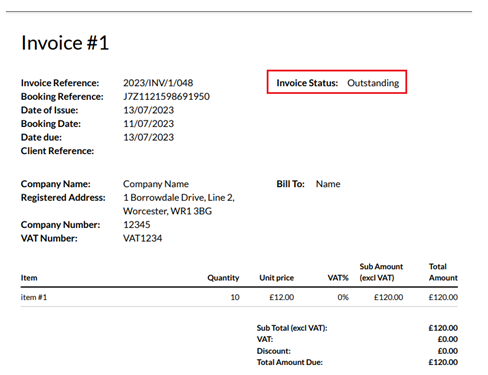This screenshot has width=488, height=375.
Task: Click the Discount label
Action: pos(273,351)
